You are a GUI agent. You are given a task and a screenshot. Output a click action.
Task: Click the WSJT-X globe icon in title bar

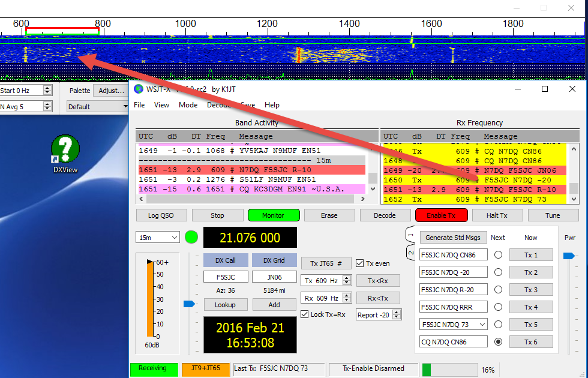click(139, 89)
